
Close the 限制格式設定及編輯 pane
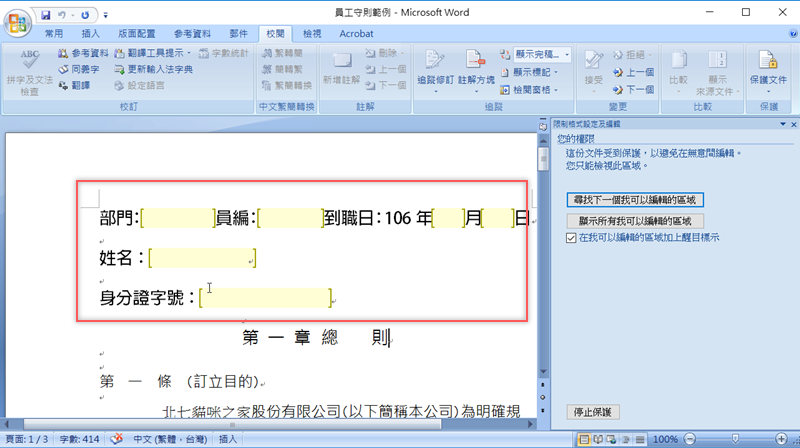click(794, 124)
